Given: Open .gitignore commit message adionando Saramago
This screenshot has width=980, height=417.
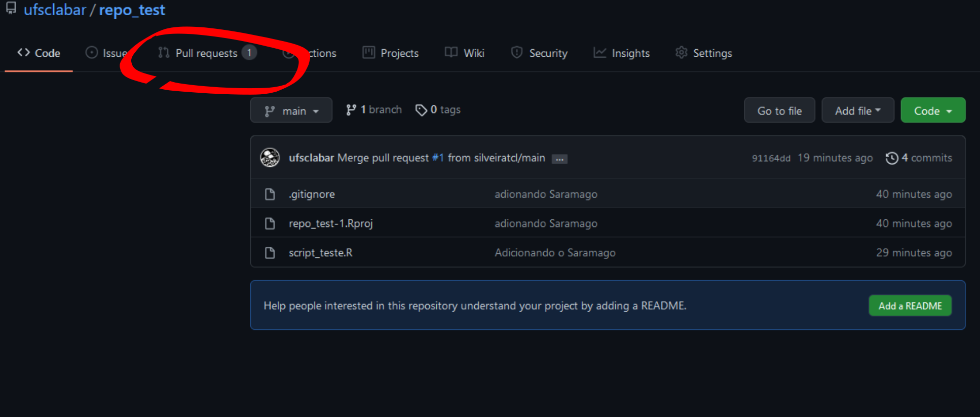Looking at the screenshot, I should 546,194.
